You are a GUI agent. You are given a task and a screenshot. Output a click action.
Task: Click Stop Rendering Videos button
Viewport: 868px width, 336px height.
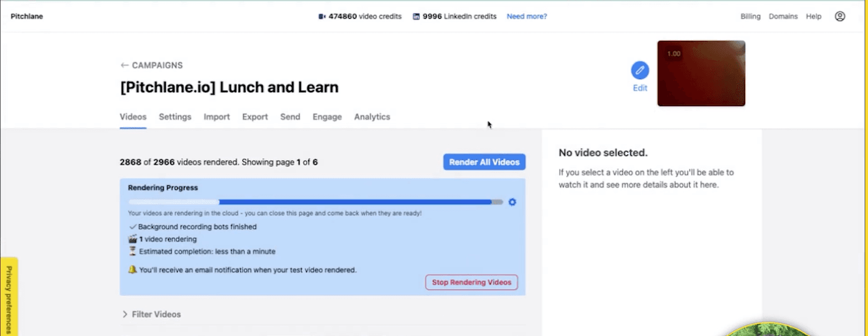pos(471,282)
